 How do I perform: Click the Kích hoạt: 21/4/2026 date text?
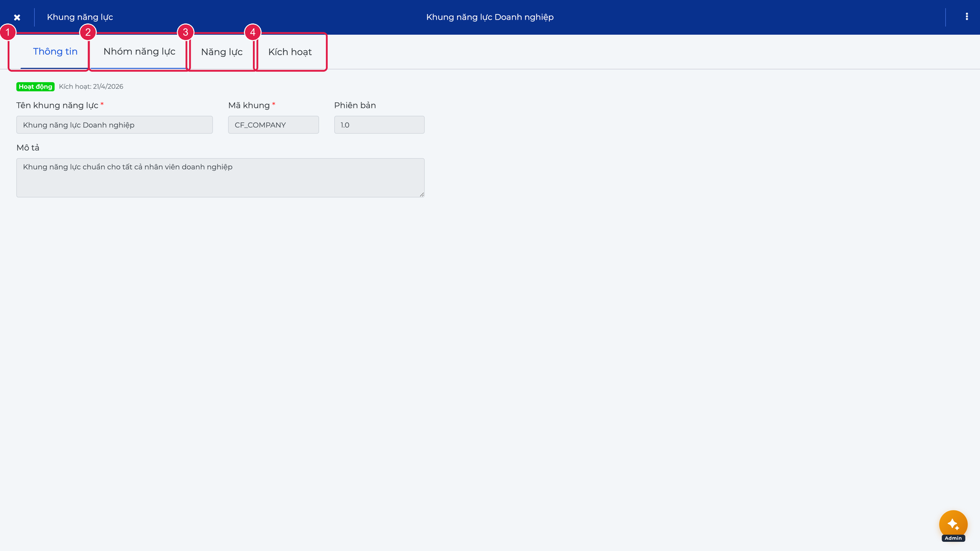(x=91, y=86)
